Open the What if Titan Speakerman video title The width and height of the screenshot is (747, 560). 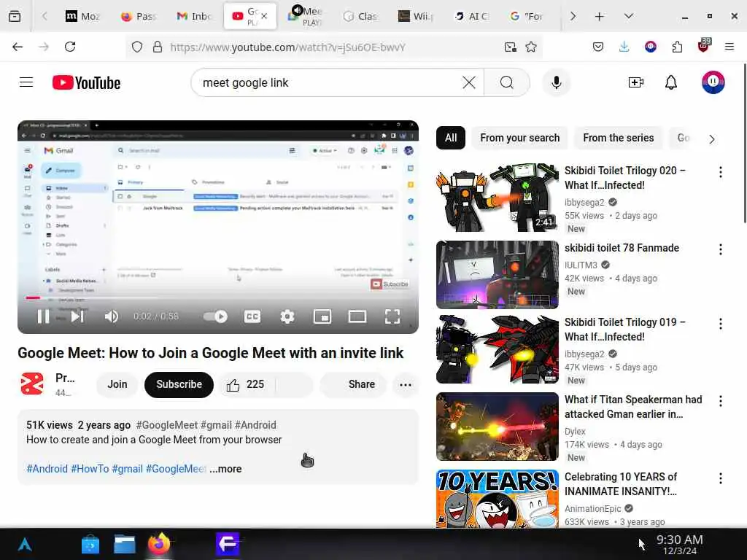point(633,407)
